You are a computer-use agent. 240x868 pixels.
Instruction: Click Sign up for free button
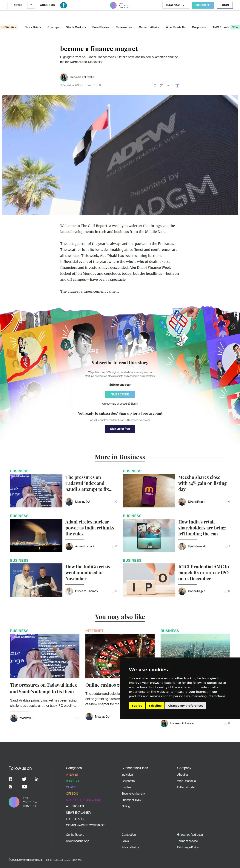click(x=120, y=429)
